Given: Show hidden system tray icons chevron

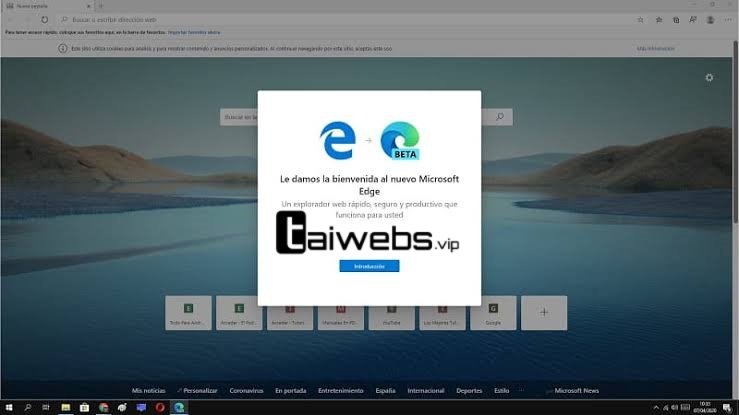Looking at the screenshot, I should click(x=656, y=407).
